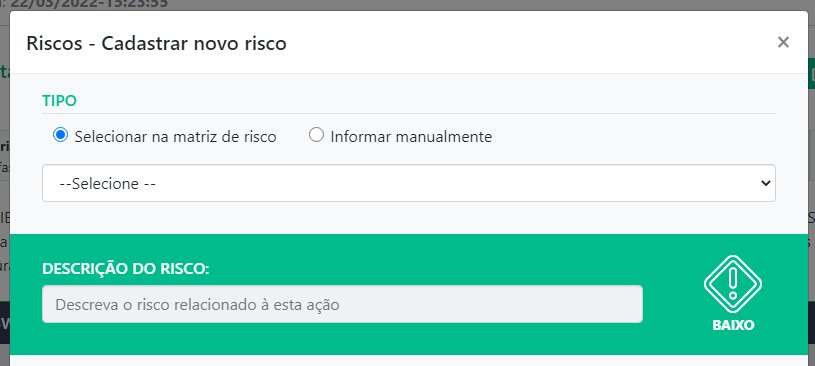Focus the 'Descreva o risco' description field

tap(342, 304)
